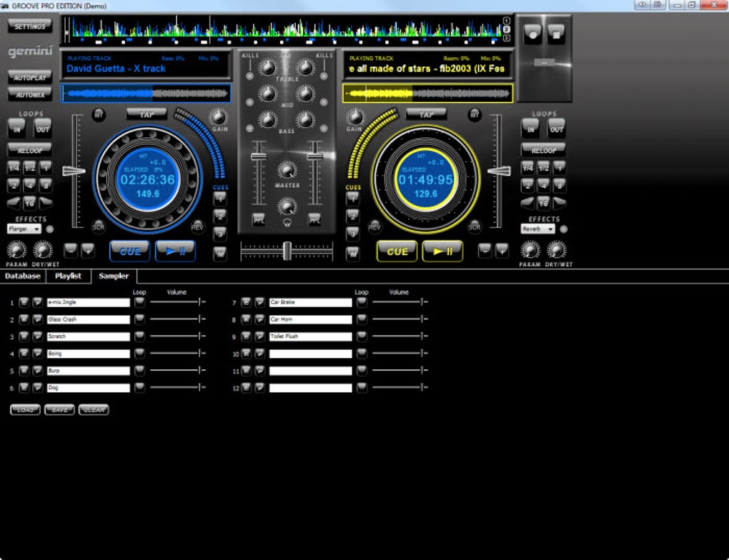Switch to the Database tab
729x560 pixels.
pos(22,276)
